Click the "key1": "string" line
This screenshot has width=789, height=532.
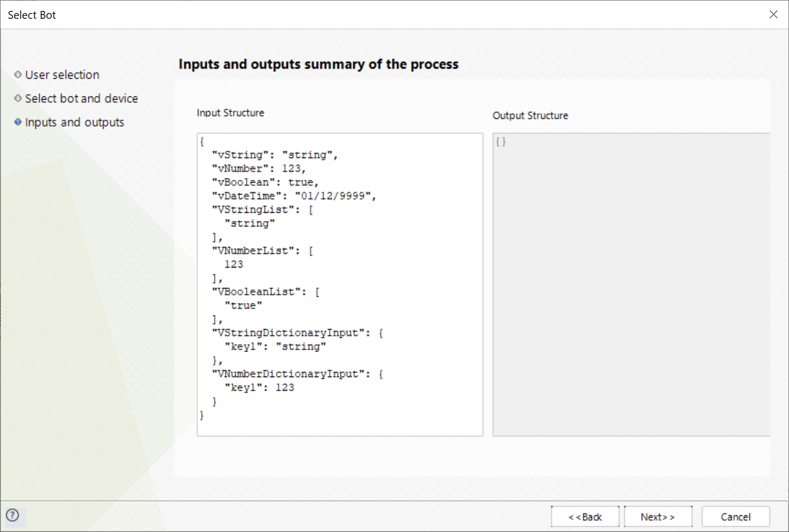pos(275,346)
